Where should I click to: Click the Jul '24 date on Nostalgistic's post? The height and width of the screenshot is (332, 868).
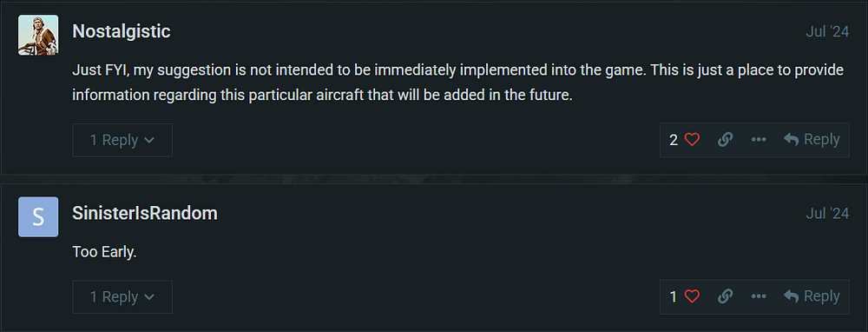pyautogui.click(x=827, y=32)
